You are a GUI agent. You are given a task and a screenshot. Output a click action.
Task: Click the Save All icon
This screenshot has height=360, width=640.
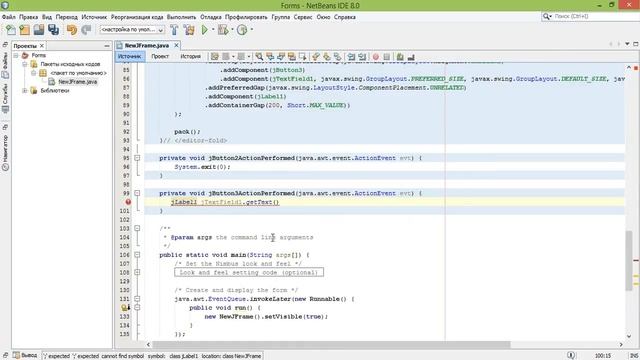click(x=53, y=30)
